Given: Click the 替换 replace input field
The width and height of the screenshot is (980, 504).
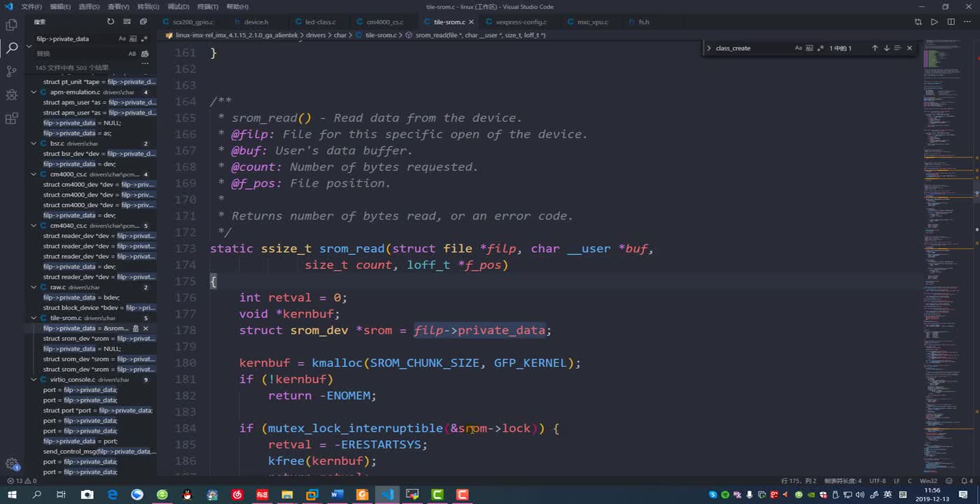Looking at the screenshot, I should click(80, 54).
